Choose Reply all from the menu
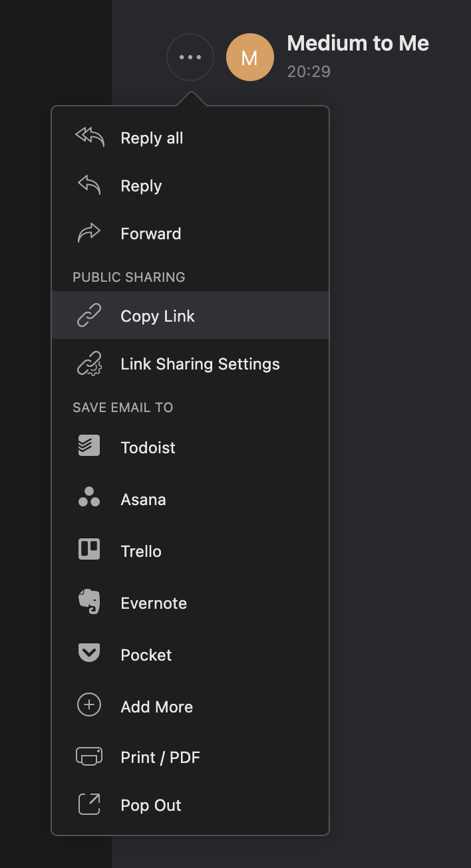Screen dimensions: 471x868 pos(190,138)
